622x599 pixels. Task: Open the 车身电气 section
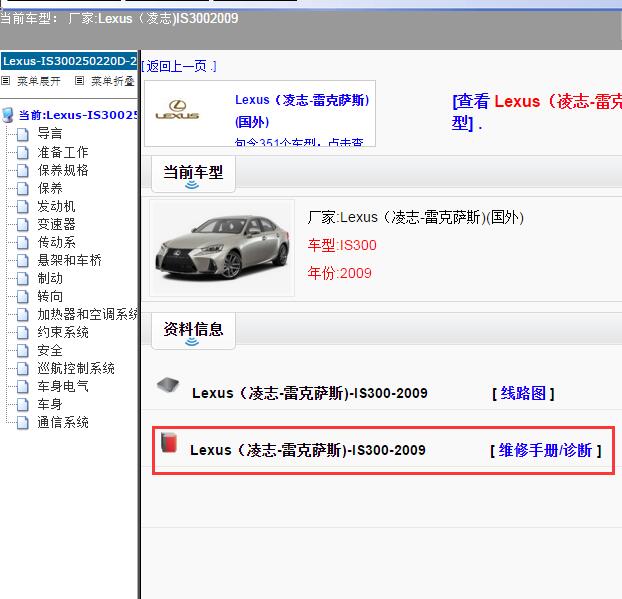pos(63,386)
